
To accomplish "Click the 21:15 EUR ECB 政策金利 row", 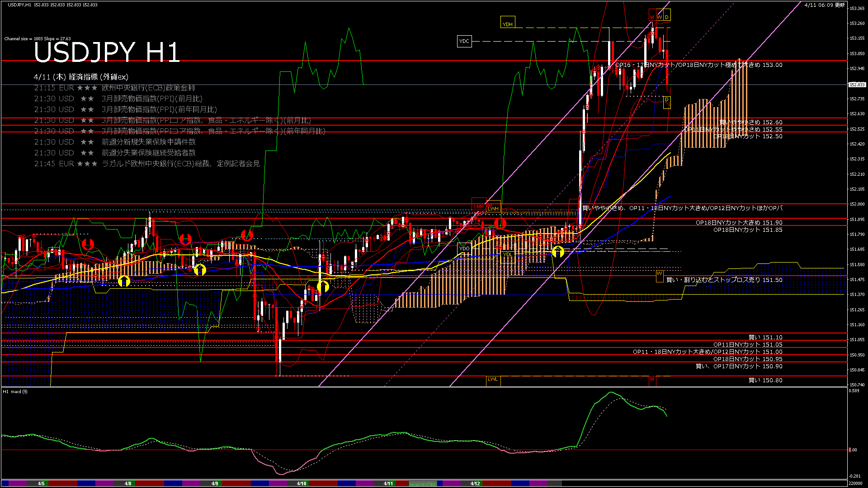I will click(x=114, y=88).
